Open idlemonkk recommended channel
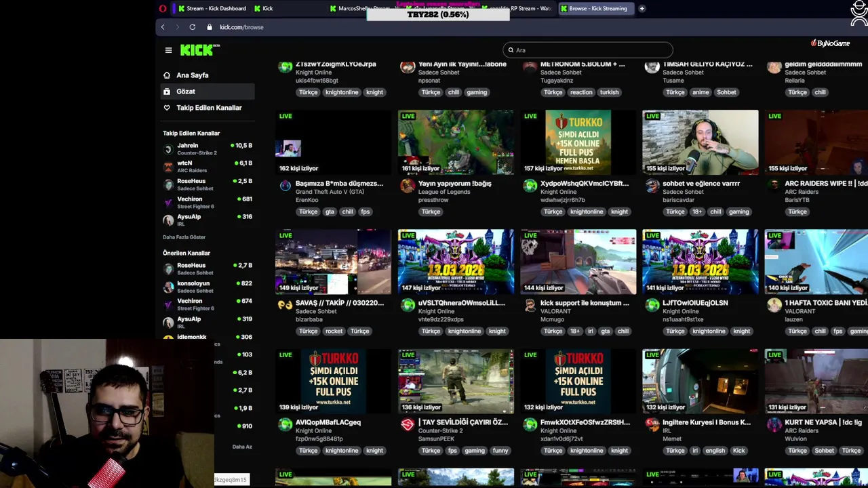The width and height of the screenshot is (868, 488). [208, 337]
